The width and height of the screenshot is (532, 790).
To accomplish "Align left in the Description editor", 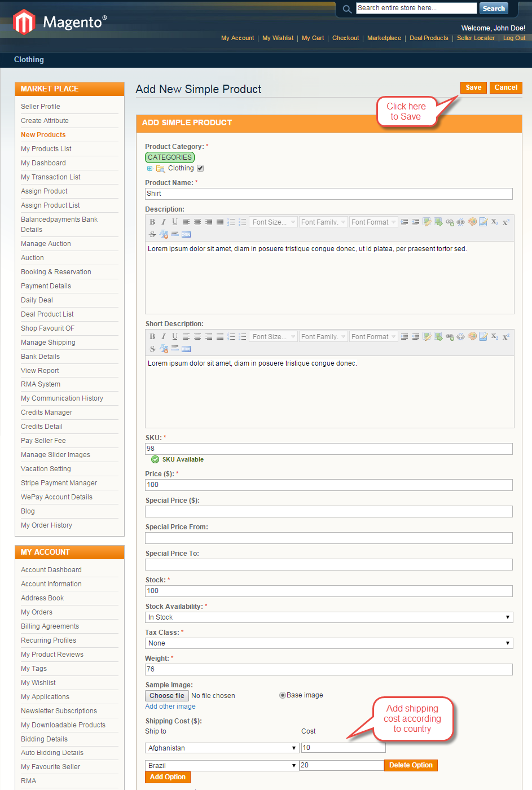I will [x=186, y=222].
